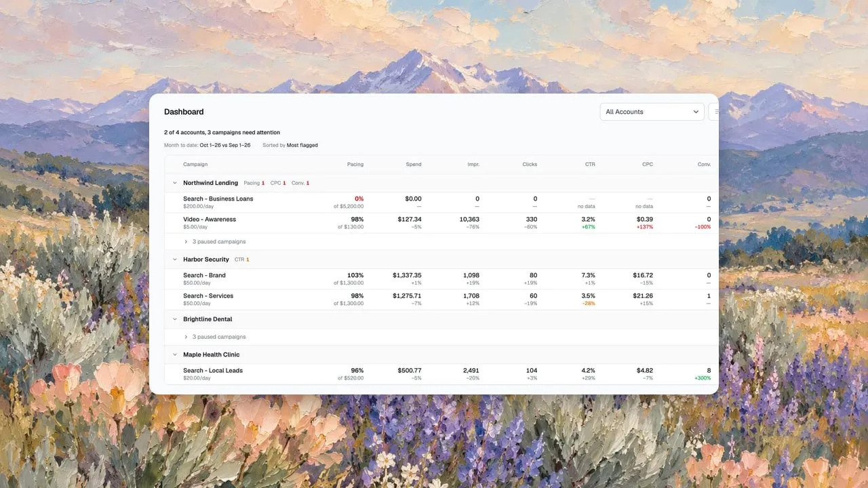Open the All Accounts dropdown
The width and height of the screenshot is (868, 488).
pyautogui.click(x=652, y=112)
